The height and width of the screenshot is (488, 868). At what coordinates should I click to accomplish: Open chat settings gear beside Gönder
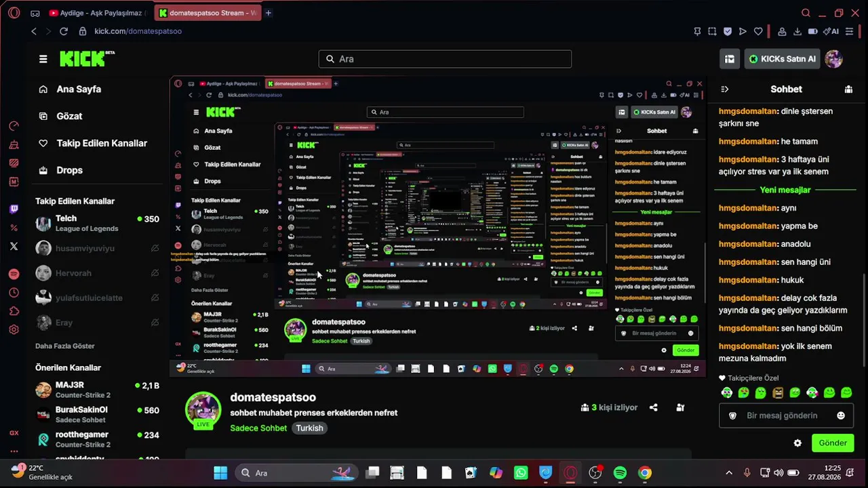[x=797, y=443]
